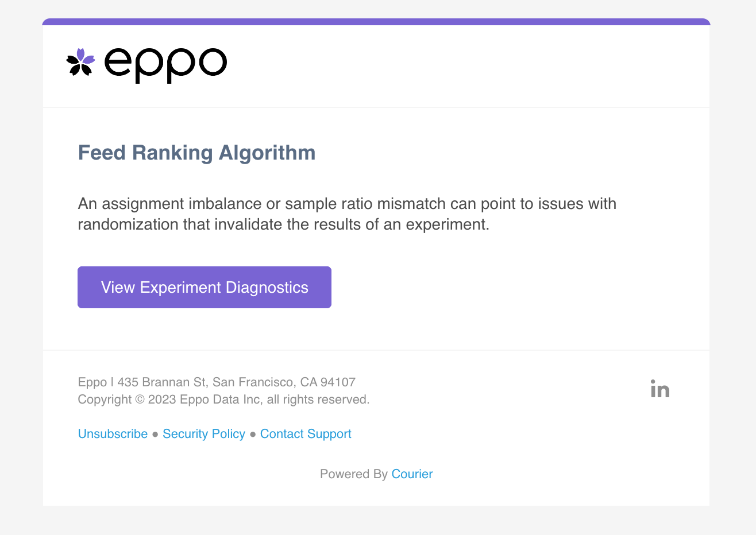Click the Feed Ranking Algorithm heading
The width and height of the screenshot is (756, 535).
[x=196, y=153]
